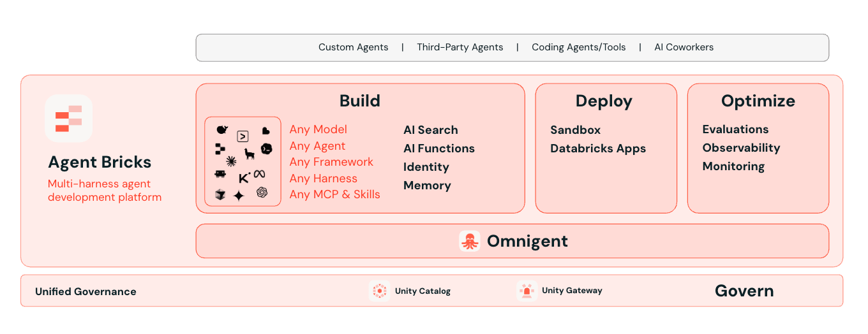Viewport: 868px width, 334px height.
Task: Click the Any Harness link
Action: tap(324, 178)
